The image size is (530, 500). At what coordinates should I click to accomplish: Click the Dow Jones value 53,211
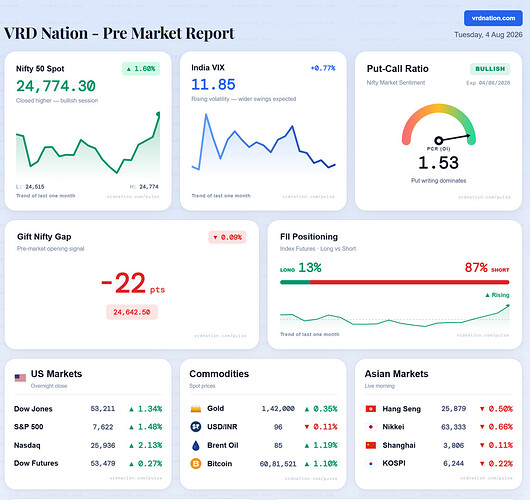click(103, 409)
